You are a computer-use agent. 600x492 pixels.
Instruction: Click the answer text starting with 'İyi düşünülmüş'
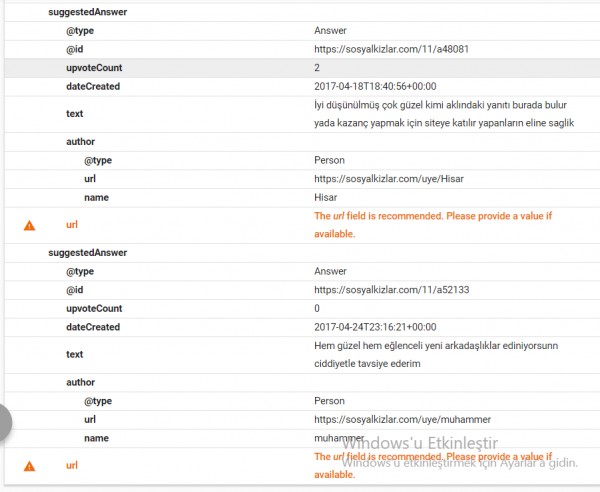click(x=443, y=113)
